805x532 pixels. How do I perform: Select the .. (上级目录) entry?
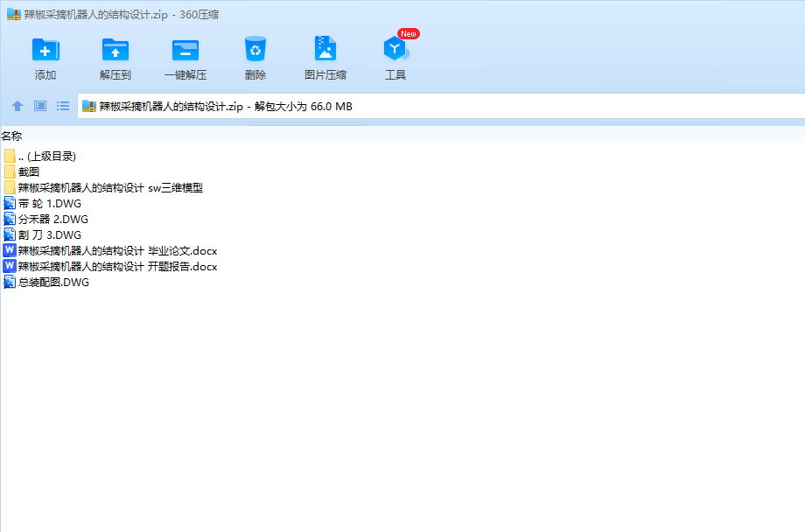click(47, 156)
